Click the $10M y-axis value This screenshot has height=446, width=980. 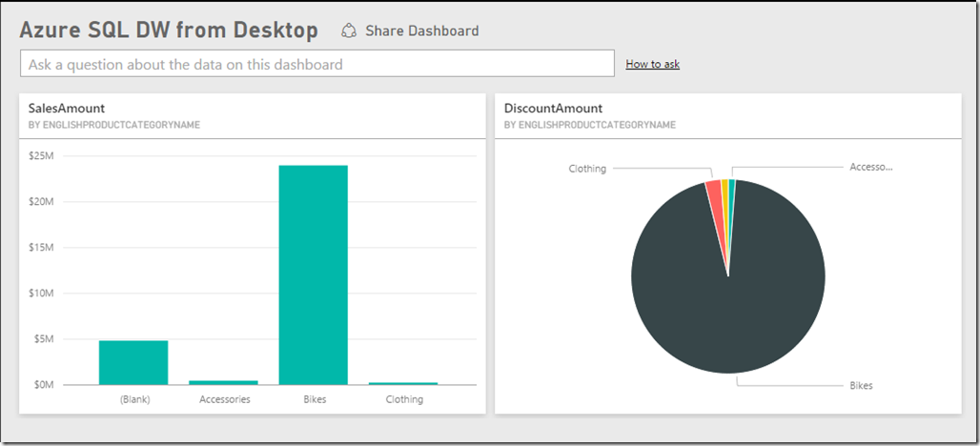click(x=41, y=293)
